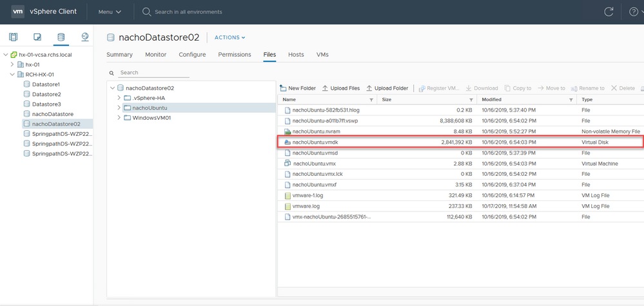Open the ACTIONS dropdown for nachoDatastore02
The width and height of the screenshot is (644, 306).
[229, 37]
